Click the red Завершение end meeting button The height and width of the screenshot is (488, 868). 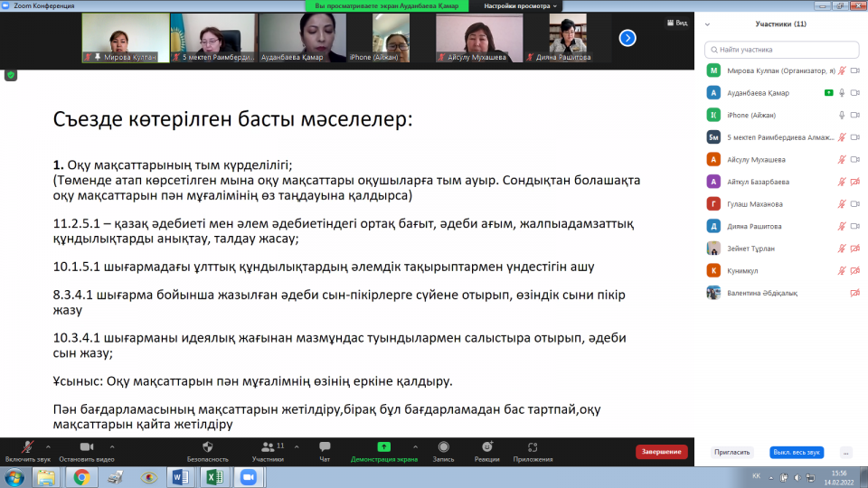click(661, 452)
